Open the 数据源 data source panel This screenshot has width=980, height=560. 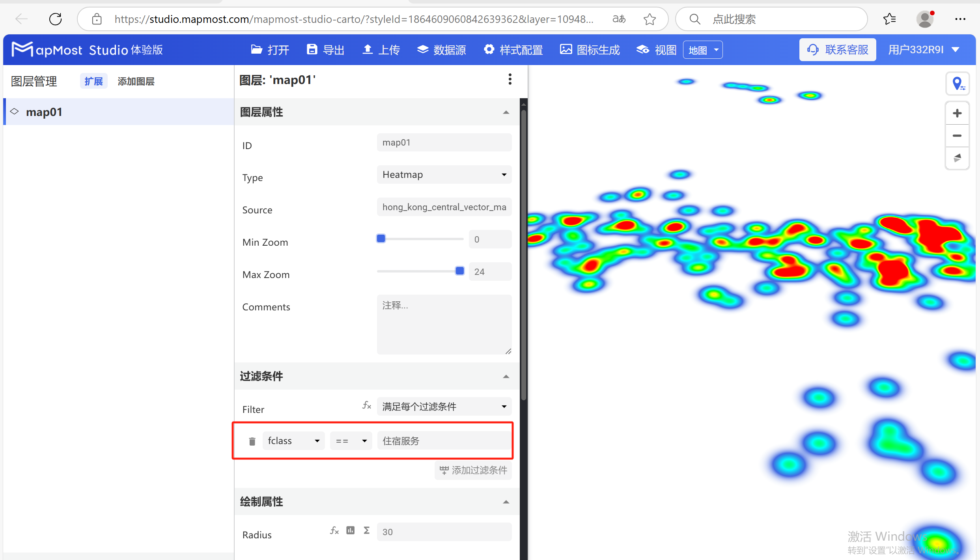coord(441,50)
